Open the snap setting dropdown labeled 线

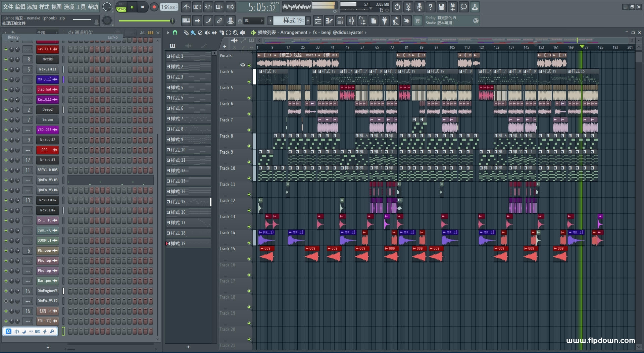(x=253, y=21)
